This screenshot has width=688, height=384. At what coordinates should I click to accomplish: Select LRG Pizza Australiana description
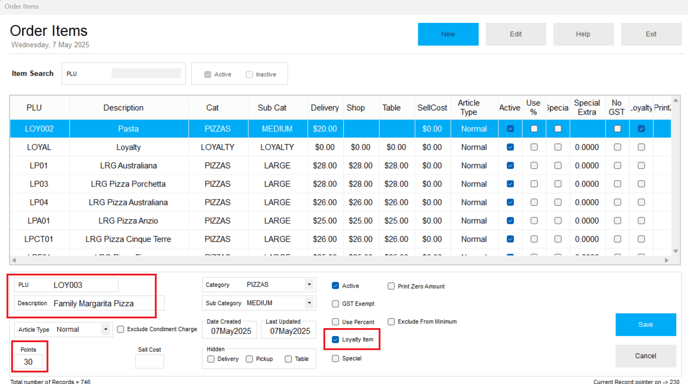129,203
